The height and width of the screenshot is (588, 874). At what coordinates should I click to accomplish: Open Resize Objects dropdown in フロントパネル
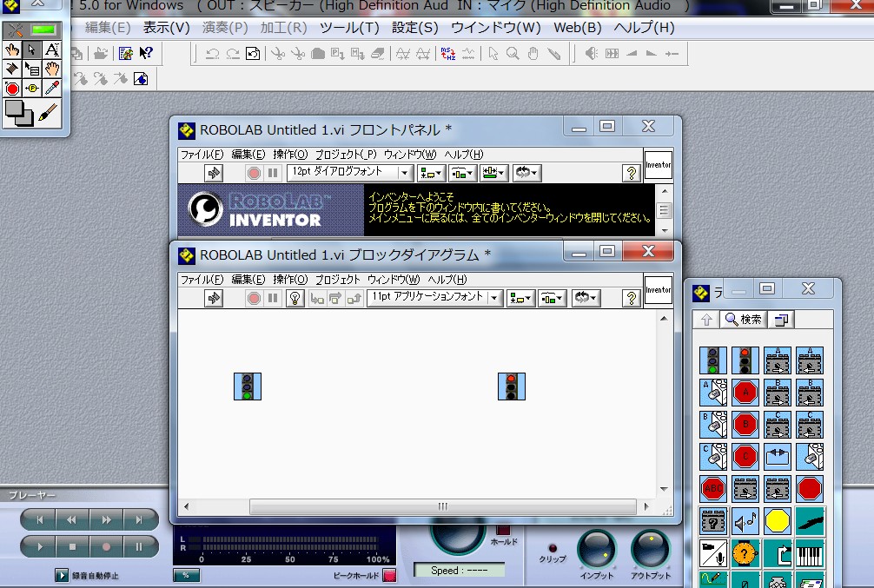click(493, 174)
